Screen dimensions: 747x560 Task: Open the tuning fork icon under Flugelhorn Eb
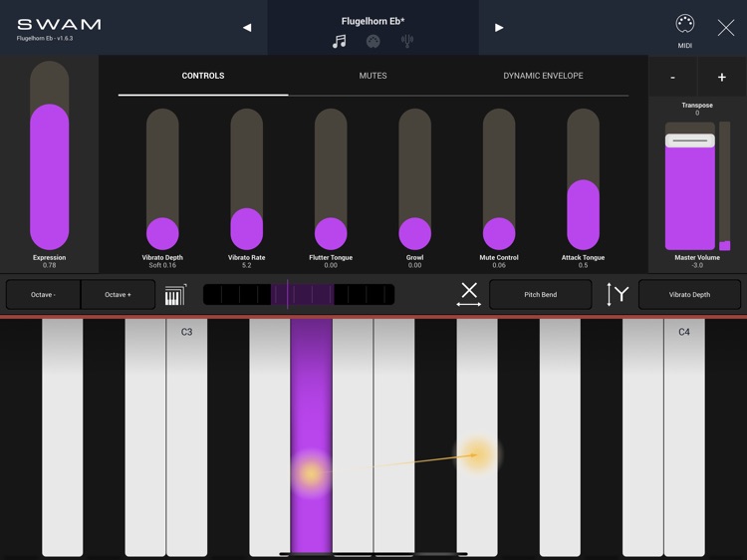point(406,42)
